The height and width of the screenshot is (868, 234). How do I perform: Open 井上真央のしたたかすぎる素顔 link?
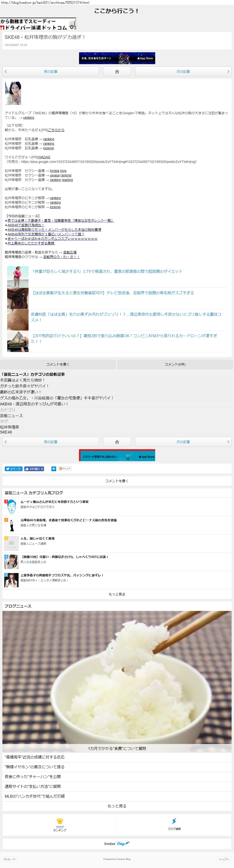tap(31, 243)
